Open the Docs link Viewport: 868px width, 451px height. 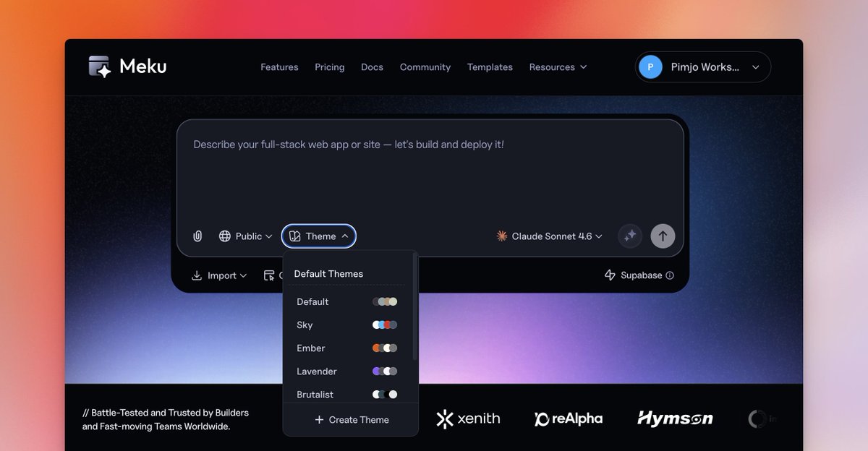pyautogui.click(x=372, y=67)
